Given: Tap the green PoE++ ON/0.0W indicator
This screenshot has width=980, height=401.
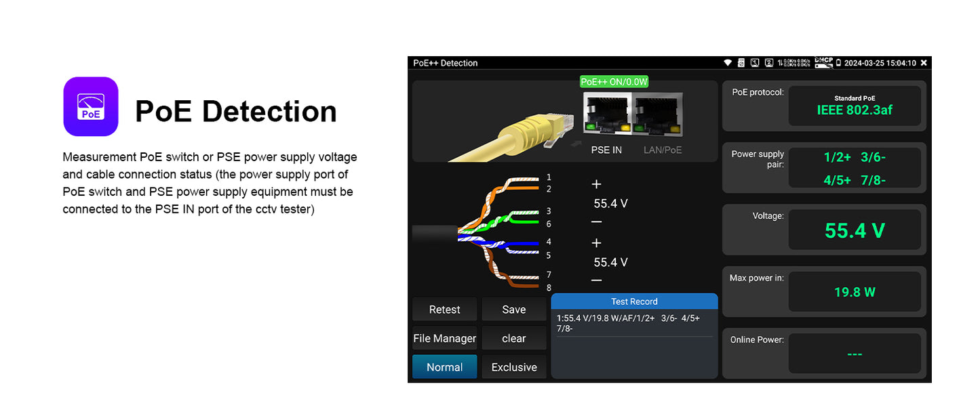Looking at the screenshot, I should (614, 82).
